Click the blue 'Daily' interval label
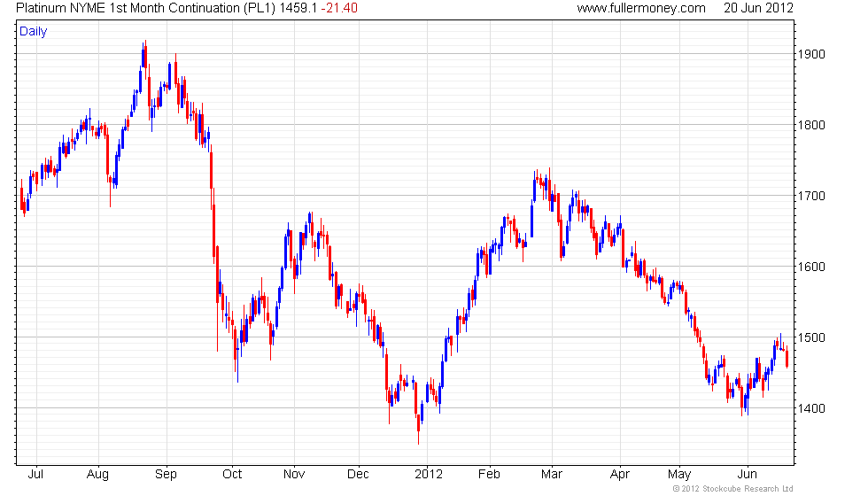 tap(34, 32)
